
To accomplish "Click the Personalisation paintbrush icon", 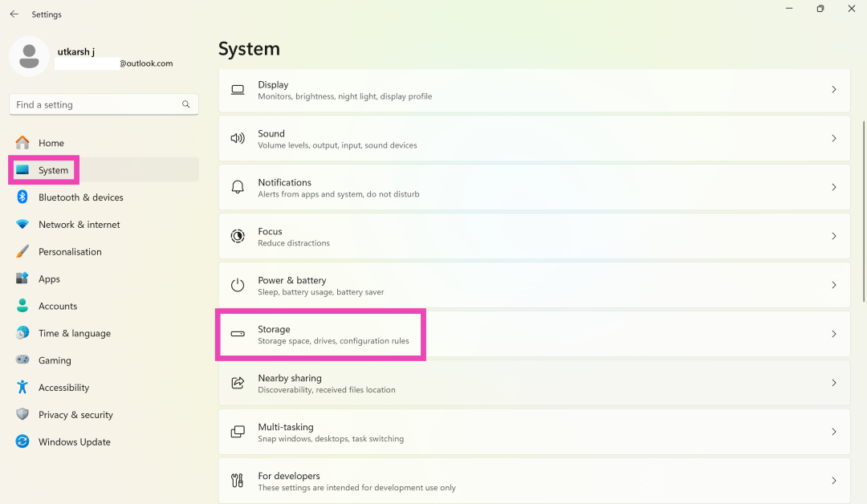I will (22, 252).
